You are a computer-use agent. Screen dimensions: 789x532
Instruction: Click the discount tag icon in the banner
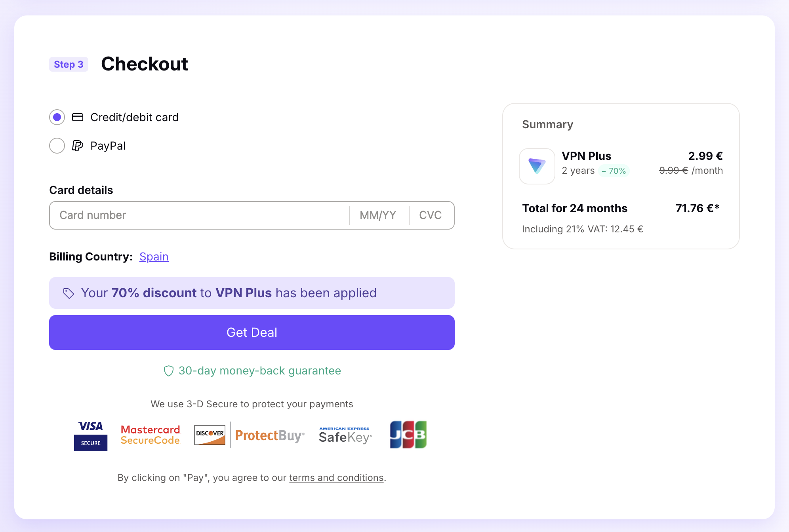(x=69, y=293)
